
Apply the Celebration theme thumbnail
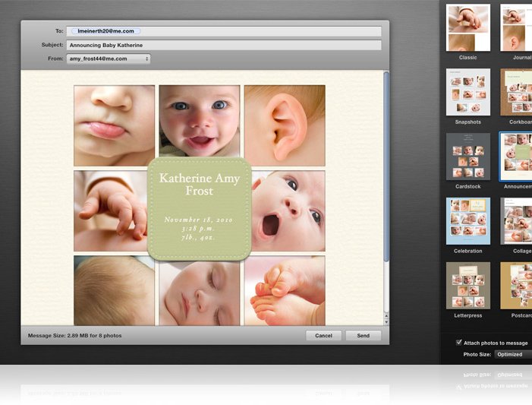click(x=468, y=221)
